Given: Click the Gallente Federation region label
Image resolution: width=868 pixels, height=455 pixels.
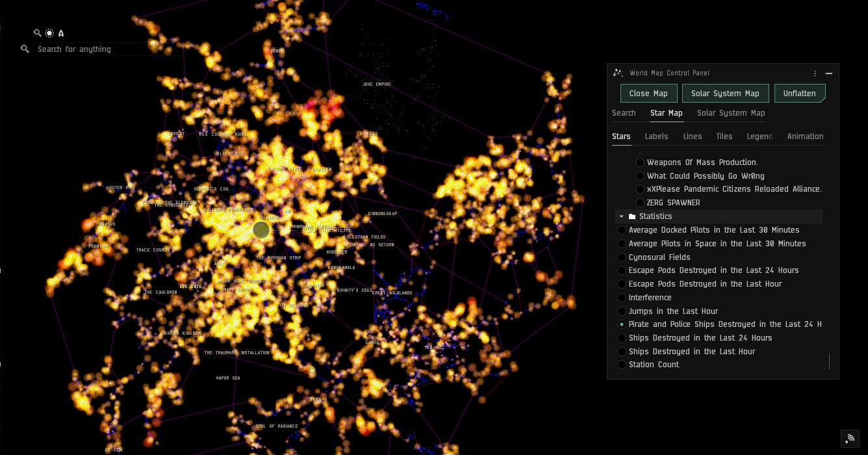Looking at the screenshot, I should (228, 210).
